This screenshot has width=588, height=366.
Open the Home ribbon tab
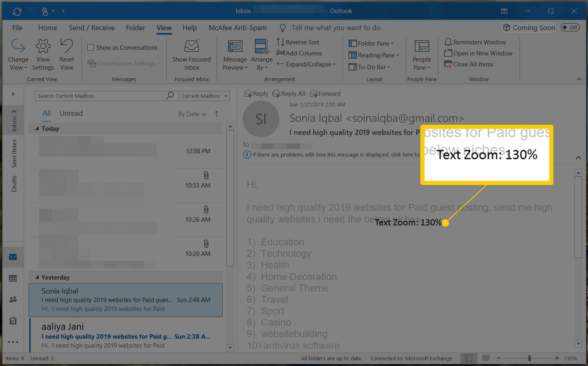pos(48,28)
